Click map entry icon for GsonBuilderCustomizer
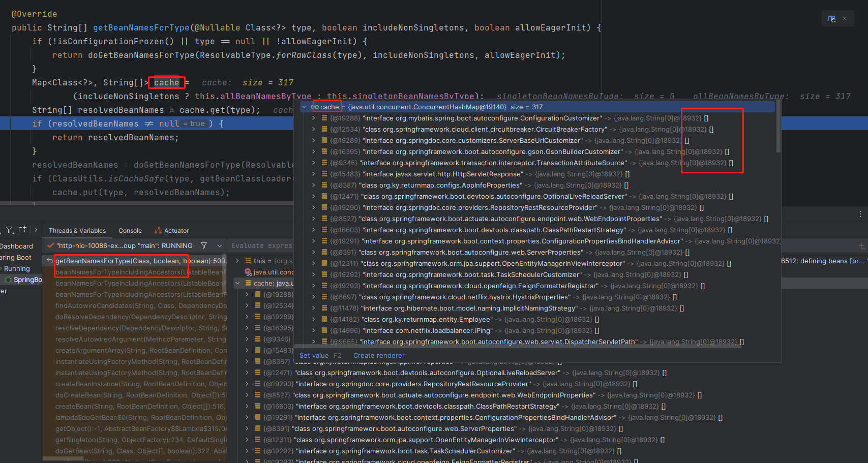Image resolution: width=868 pixels, height=463 pixels. click(x=324, y=151)
